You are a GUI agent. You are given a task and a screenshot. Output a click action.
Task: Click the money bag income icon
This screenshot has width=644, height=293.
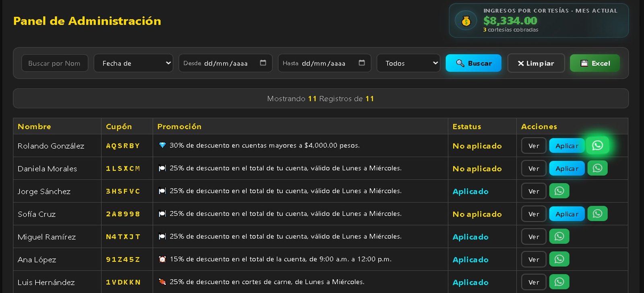(466, 21)
